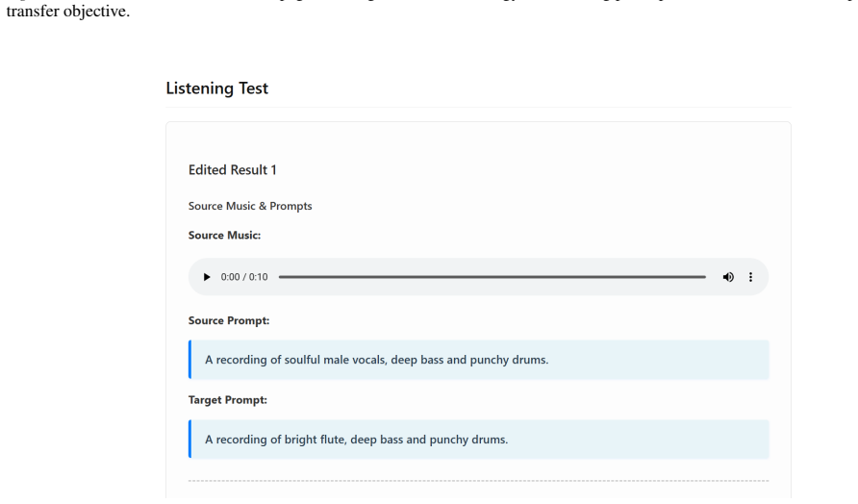The height and width of the screenshot is (504, 858).
Task: Click the soulful male vocals prompt text
Action: click(376, 360)
